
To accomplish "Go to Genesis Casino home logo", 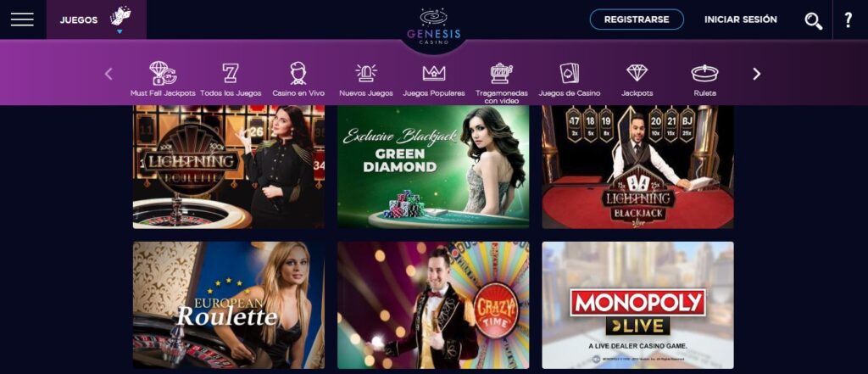I will (x=433, y=26).
